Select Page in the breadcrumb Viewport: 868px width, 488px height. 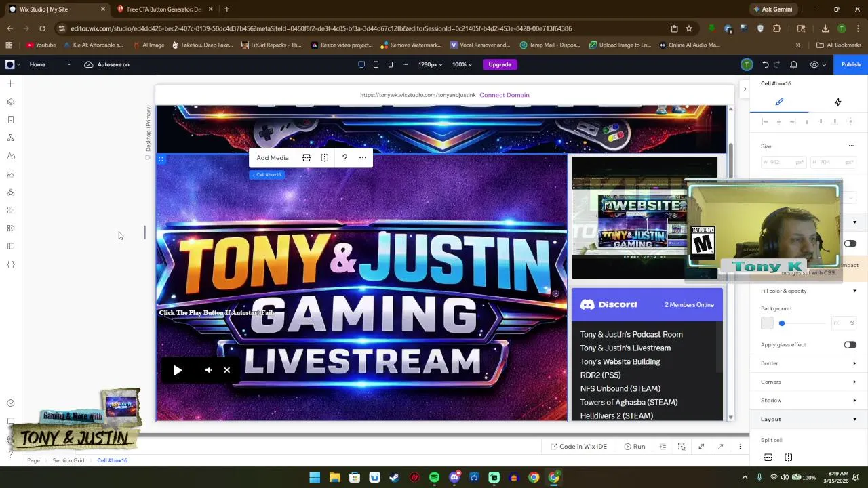33,460
